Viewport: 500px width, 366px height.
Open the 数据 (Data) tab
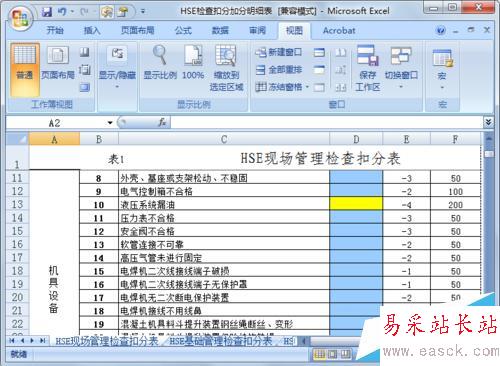tap(220, 31)
